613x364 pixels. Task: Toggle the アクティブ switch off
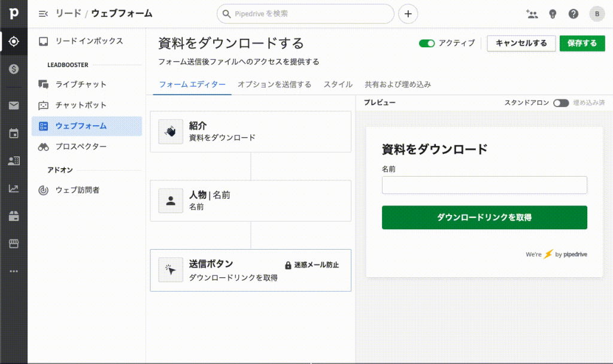click(x=426, y=43)
